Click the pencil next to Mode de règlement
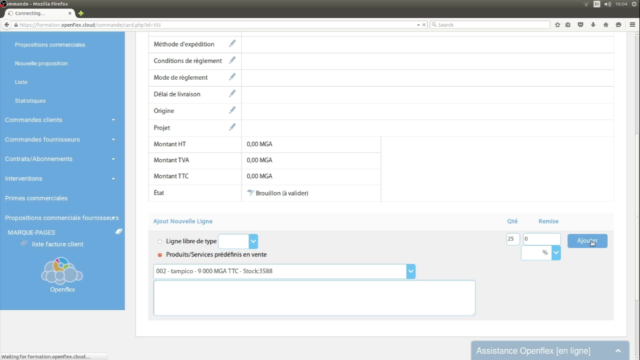This screenshot has width=640, height=360. (232, 77)
